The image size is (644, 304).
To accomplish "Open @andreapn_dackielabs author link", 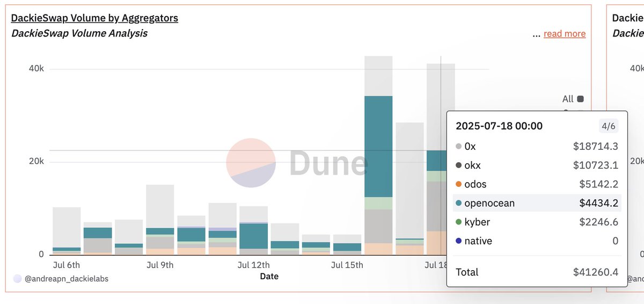I will tap(66, 279).
